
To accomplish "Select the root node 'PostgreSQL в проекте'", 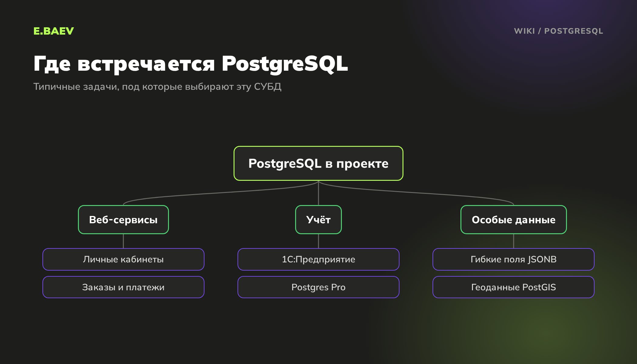I will (318, 163).
